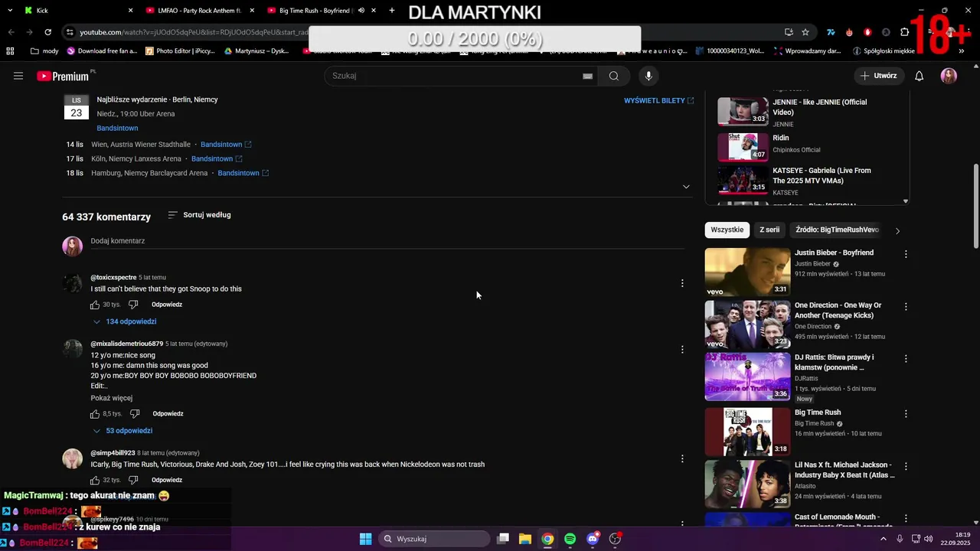Image resolution: width=980 pixels, height=551 pixels.
Task: Click WYŚWIETL BILETY link
Action: point(659,101)
